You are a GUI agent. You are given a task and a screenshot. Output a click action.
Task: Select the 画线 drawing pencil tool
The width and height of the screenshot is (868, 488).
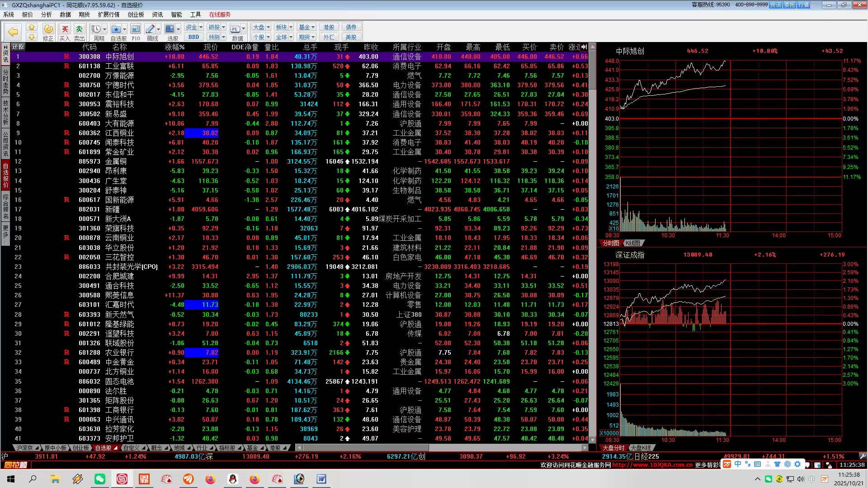point(151,29)
